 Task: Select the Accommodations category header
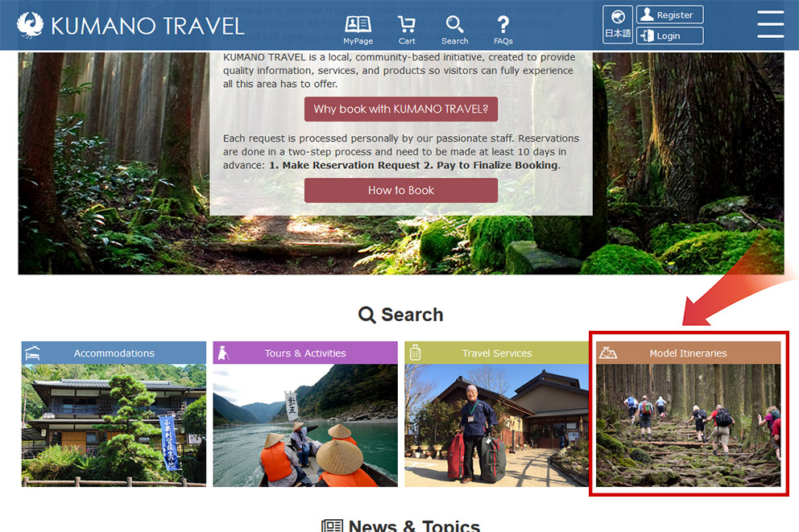pyautogui.click(x=114, y=353)
